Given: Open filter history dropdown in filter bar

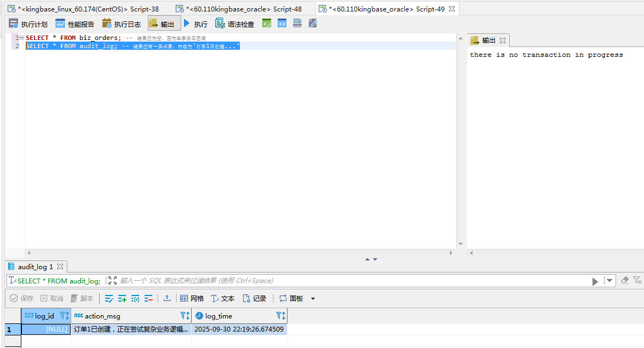Looking at the screenshot, I should [x=610, y=281].
